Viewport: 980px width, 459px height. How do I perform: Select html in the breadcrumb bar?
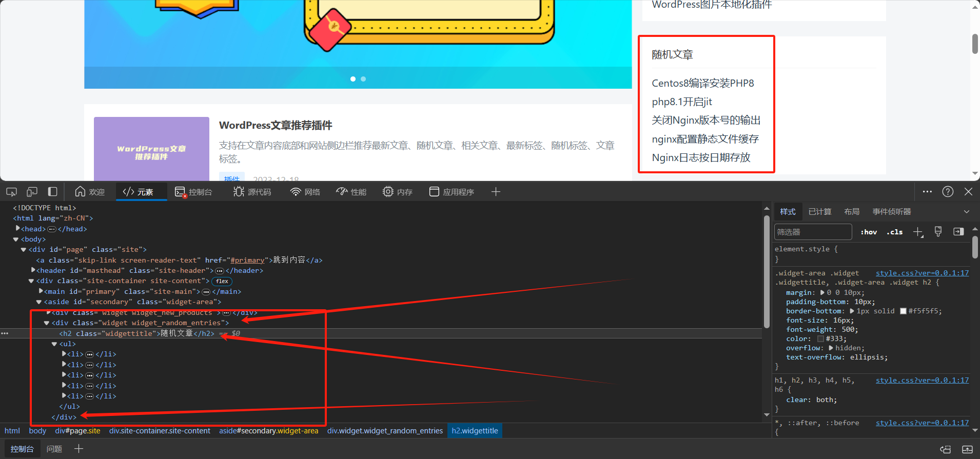click(12, 431)
